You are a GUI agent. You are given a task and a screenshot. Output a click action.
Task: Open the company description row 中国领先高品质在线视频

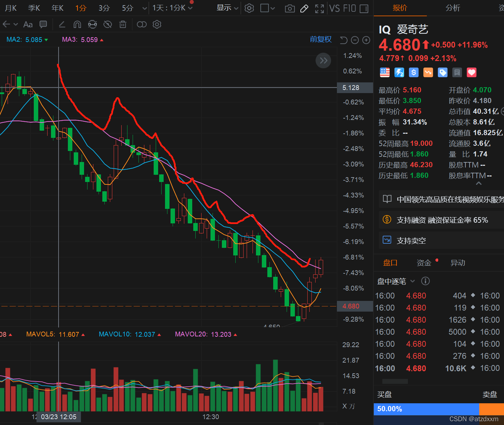click(x=441, y=199)
